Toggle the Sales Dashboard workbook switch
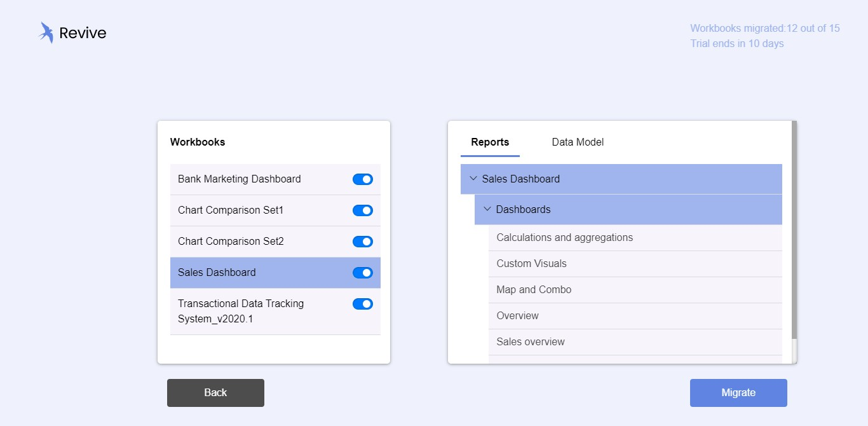Viewport: 868px width, 426px height. [362, 273]
